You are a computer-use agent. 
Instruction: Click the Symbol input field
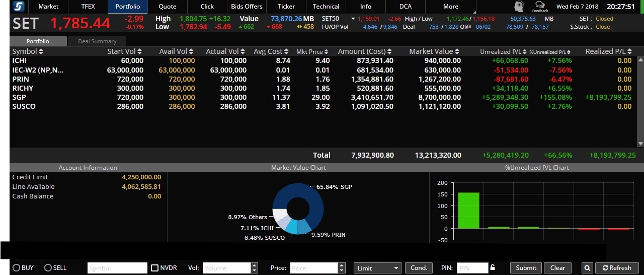click(x=117, y=268)
